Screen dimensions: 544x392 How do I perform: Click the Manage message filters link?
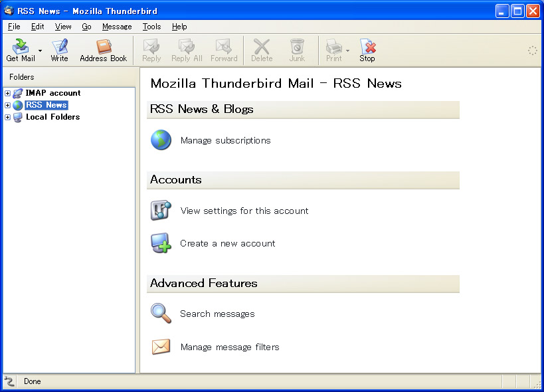tap(230, 347)
